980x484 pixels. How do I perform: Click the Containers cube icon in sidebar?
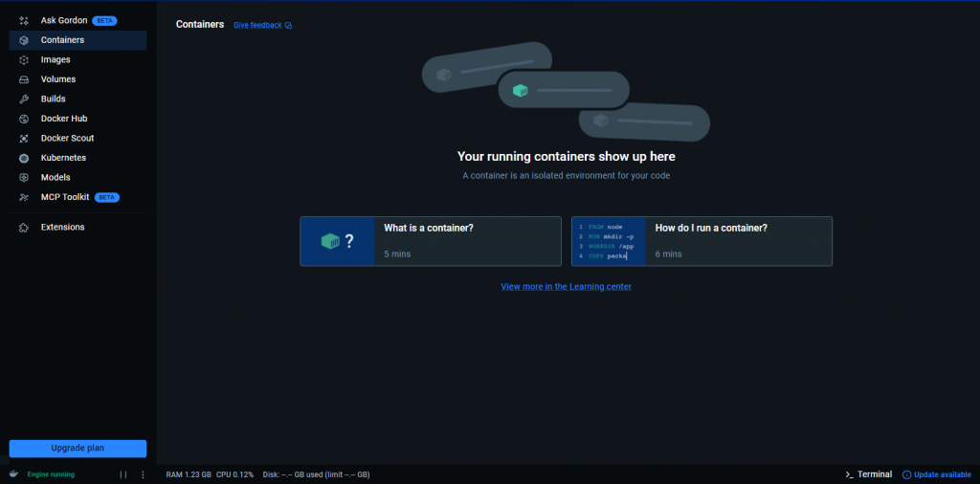(24, 40)
